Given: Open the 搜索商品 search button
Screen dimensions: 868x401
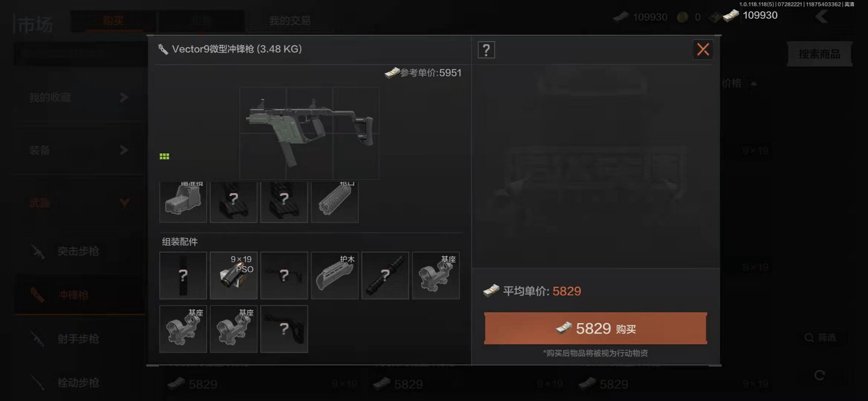Looking at the screenshot, I should tap(820, 54).
